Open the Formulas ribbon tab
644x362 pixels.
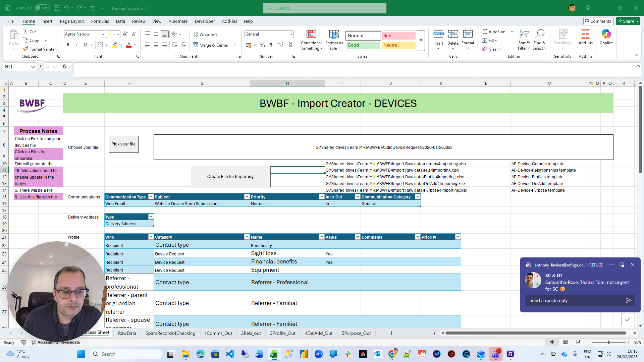pyautogui.click(x=100, y=21)
